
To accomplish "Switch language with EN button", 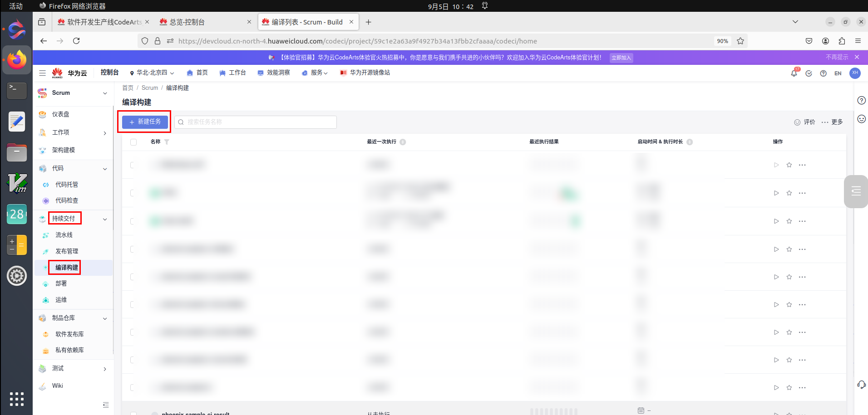I will click(838, 73).
